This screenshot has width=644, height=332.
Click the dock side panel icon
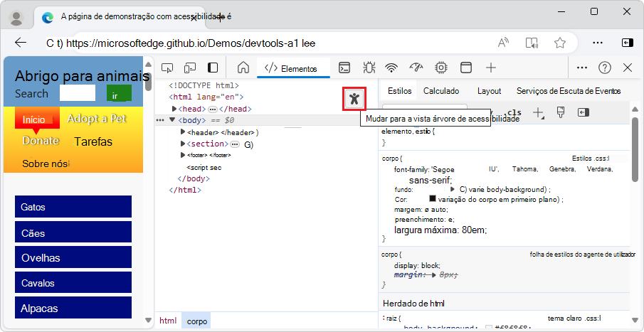(213, 68)
